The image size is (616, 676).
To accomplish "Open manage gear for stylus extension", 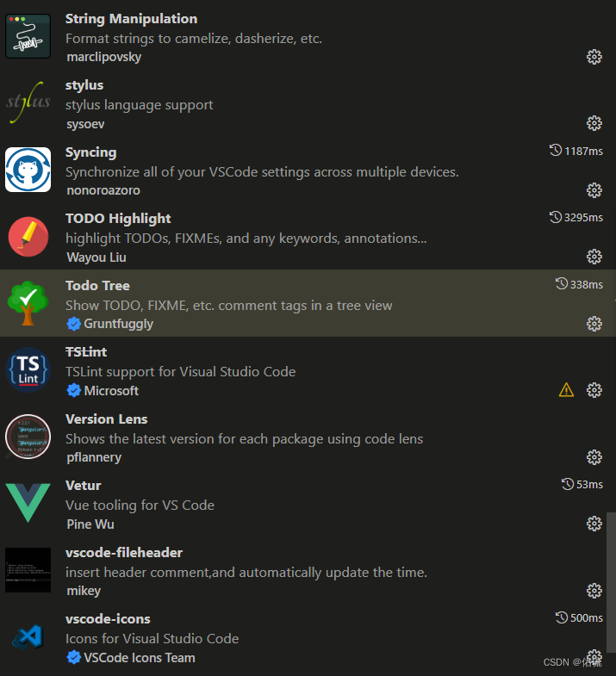I will pos(594,123).
